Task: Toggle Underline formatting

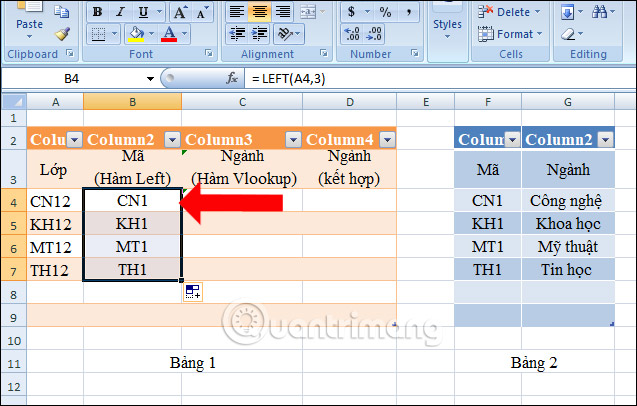Action: point(143,12)
